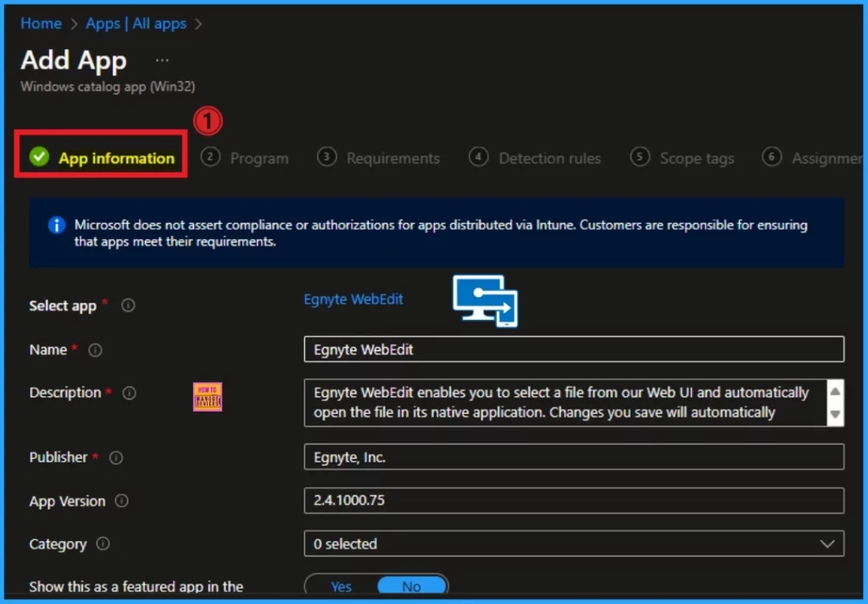Click the breadcrumb chevron after Home
This screenshot has height=604, width=868.
pyautogui.click(x=74, y=24)
